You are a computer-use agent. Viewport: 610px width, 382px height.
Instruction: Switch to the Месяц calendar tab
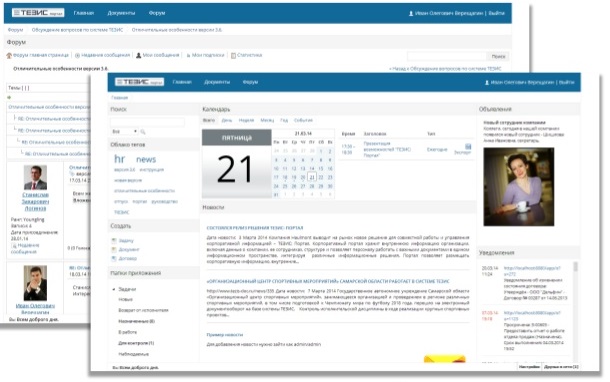267,121
